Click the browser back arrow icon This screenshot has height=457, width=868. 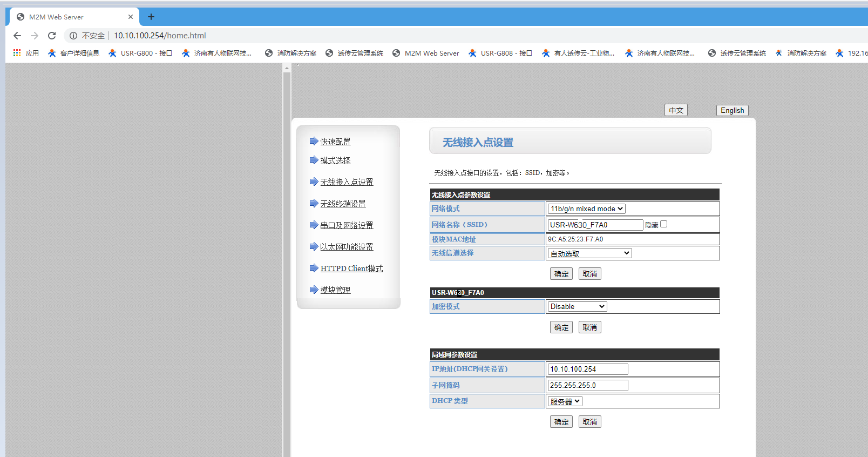coord(17,36)
